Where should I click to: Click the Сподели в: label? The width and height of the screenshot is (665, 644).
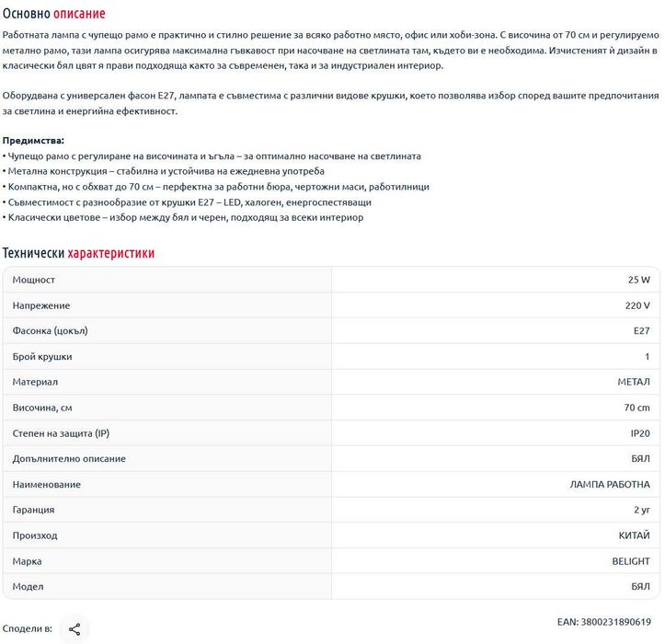click(28, 629)
